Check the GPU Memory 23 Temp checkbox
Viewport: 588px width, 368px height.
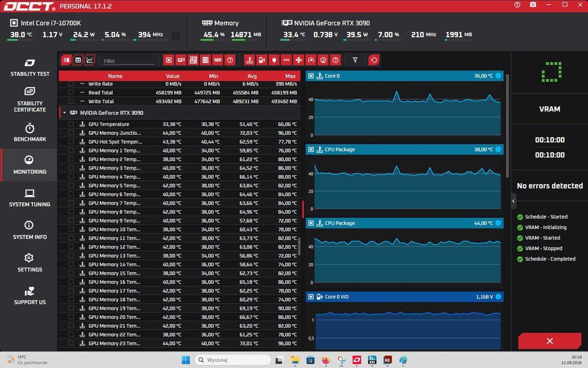71,343
